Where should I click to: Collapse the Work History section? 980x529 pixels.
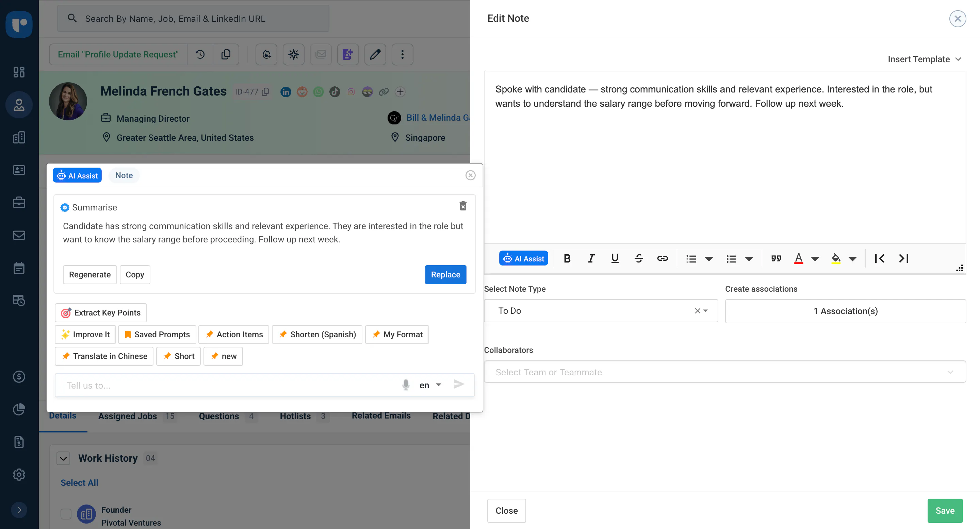click(x=64, y=458)
